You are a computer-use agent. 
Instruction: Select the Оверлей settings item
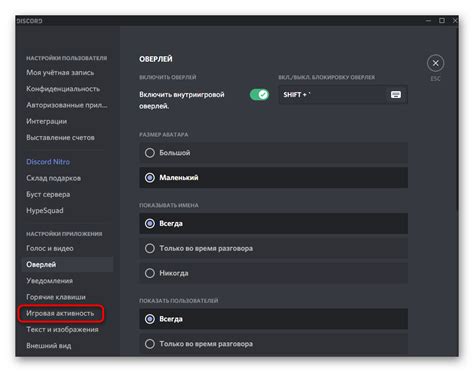click(x=68, y=265)
